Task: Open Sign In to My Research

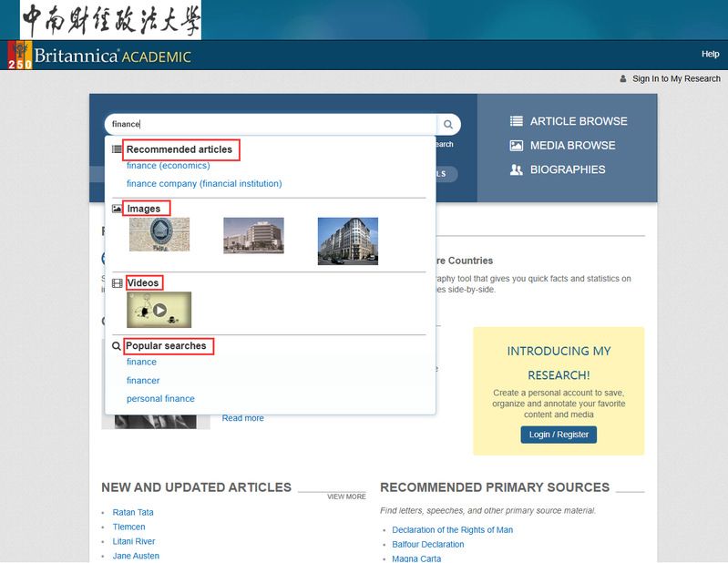Action: (676, 79)
